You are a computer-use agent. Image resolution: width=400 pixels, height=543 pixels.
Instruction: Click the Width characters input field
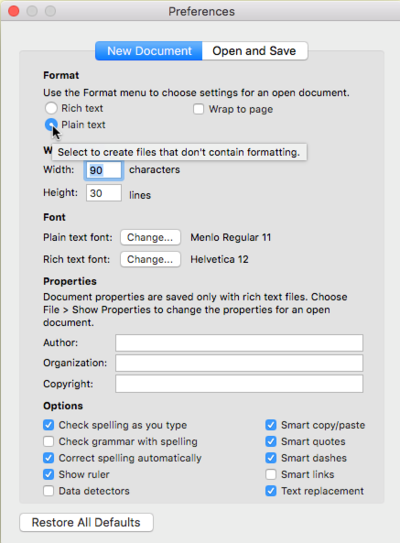(104, 170)
